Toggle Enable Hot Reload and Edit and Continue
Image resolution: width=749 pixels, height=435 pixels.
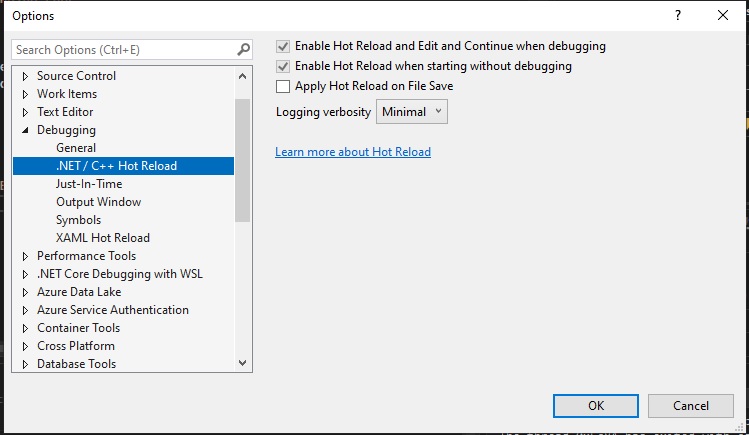point(283,46)
